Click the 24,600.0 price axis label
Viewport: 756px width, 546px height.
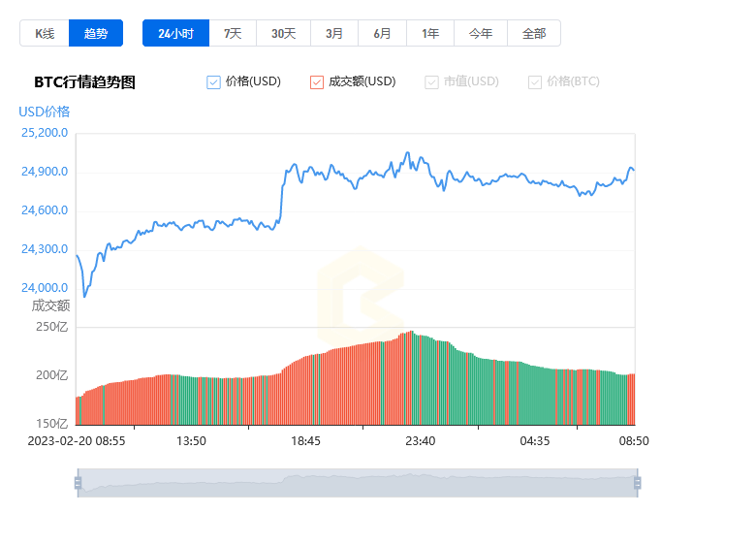[x=45, y=210]
